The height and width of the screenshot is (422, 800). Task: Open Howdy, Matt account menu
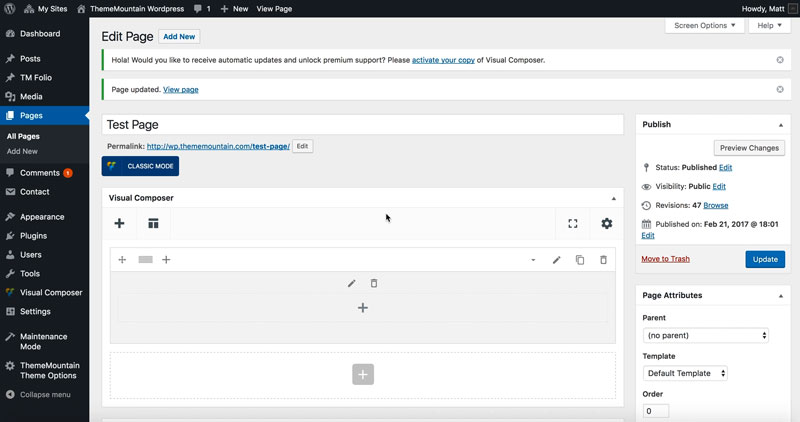pyautogui.click(x=769, y=9)
